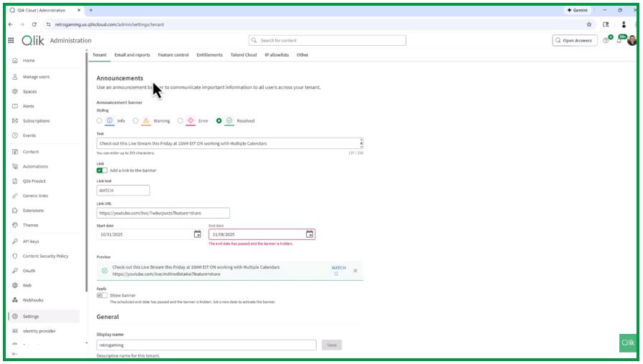Screen dimensions: 643x364
Task: Dismiss the banner preview with X
Action: click(355, 271)
